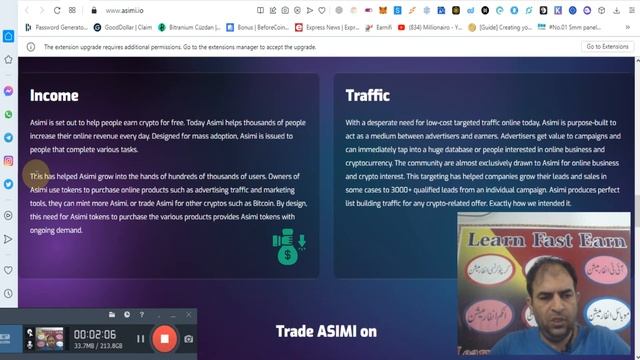This screenshot has height=360, width=640.
Task: Click the 00:02:06 recording timer
Action: (x=95, y=335)
